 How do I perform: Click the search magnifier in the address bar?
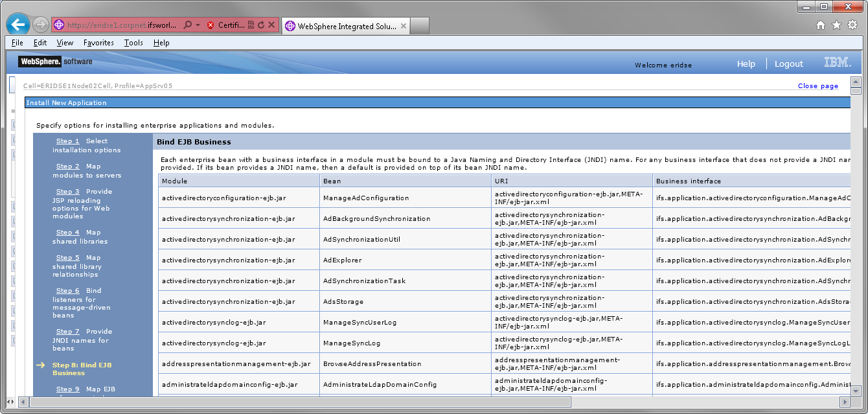[188, 25]
